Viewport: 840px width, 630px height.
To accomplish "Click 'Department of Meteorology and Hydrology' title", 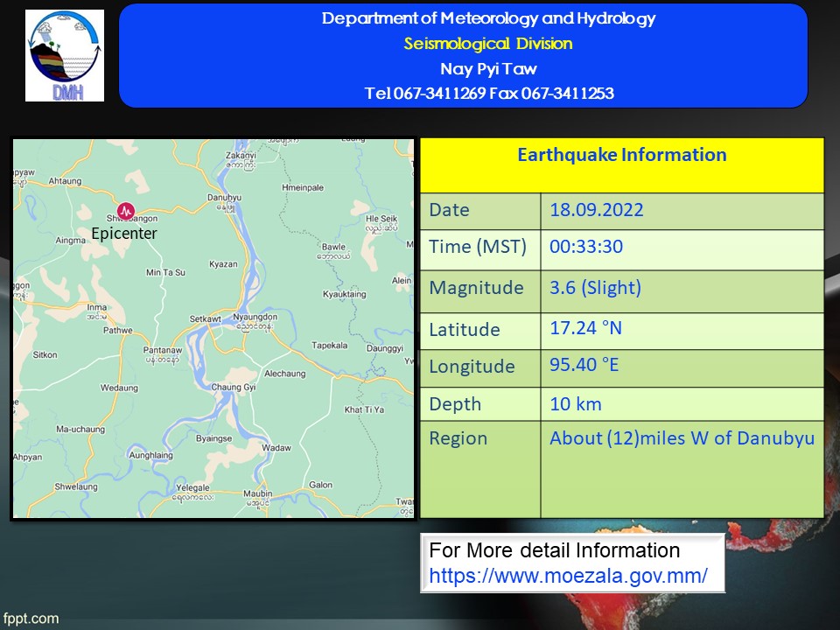I will (488, 18).
